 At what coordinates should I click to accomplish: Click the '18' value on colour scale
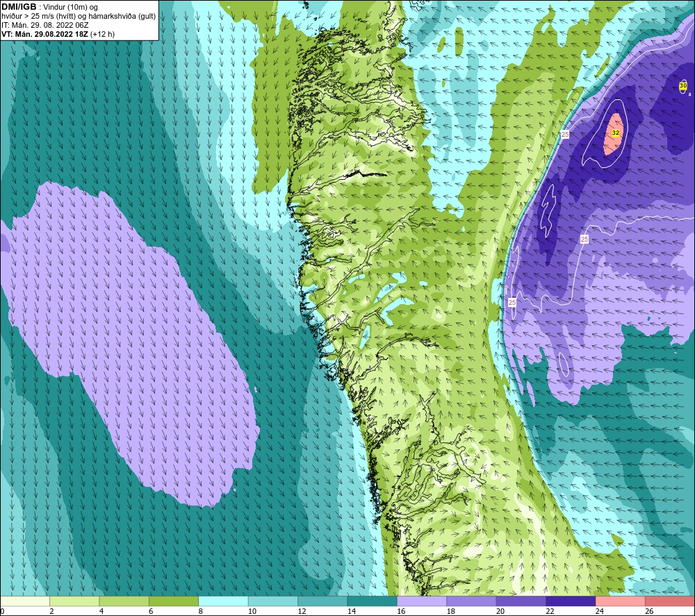pyautogui.click(x=451, y=611)
